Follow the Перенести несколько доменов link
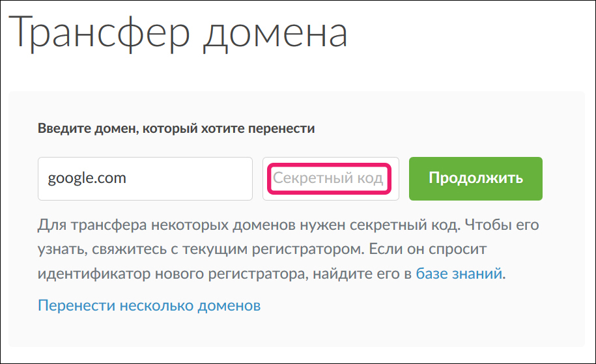The image size is (596, 364). point(149,305)
